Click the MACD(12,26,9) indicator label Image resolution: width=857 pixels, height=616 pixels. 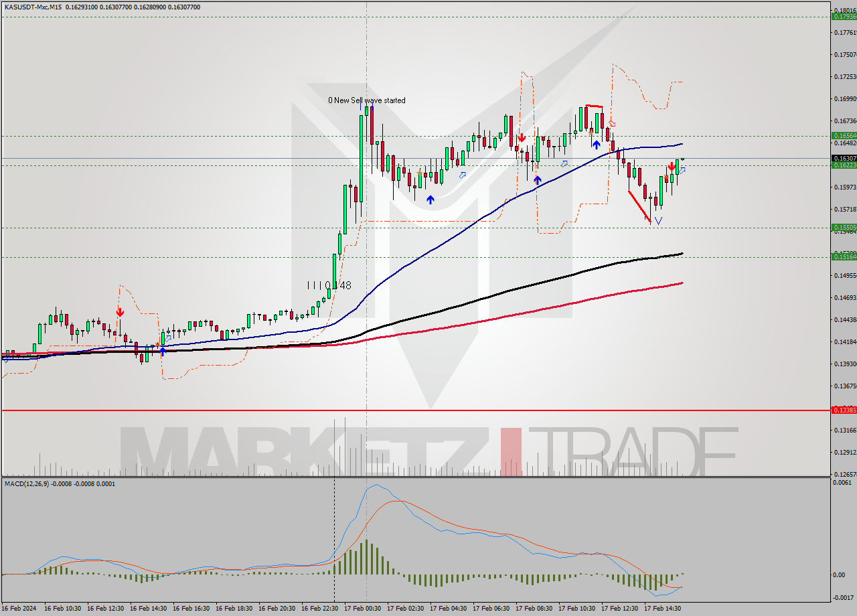(x=26, y=483)
